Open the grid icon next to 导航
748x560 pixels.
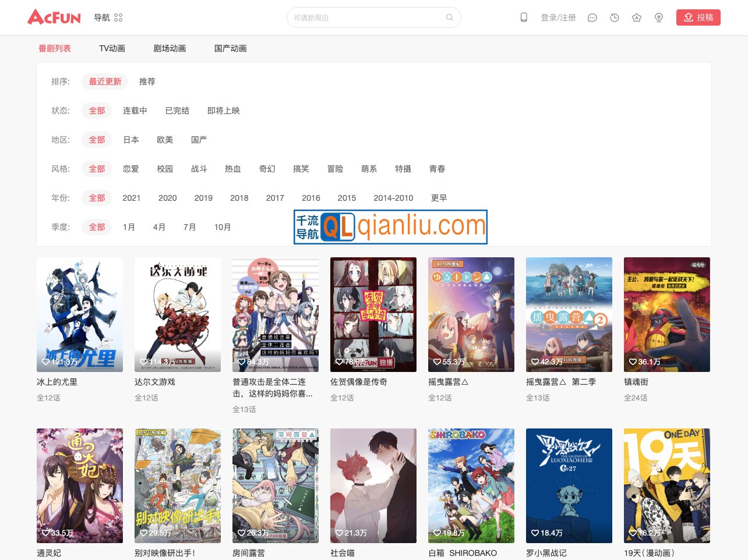pyautogui.click(x=118, y=17)
